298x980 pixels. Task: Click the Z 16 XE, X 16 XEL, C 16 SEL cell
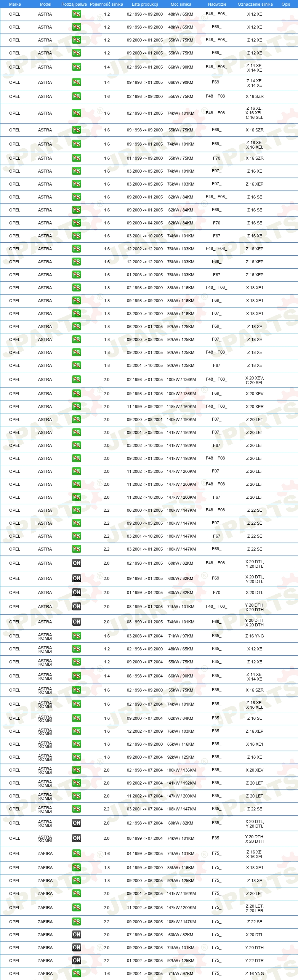click(x=255, y=113)
